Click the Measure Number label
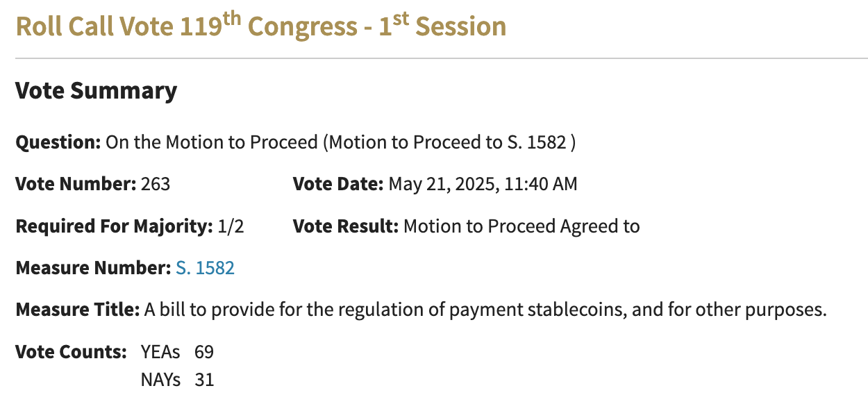 93,268
